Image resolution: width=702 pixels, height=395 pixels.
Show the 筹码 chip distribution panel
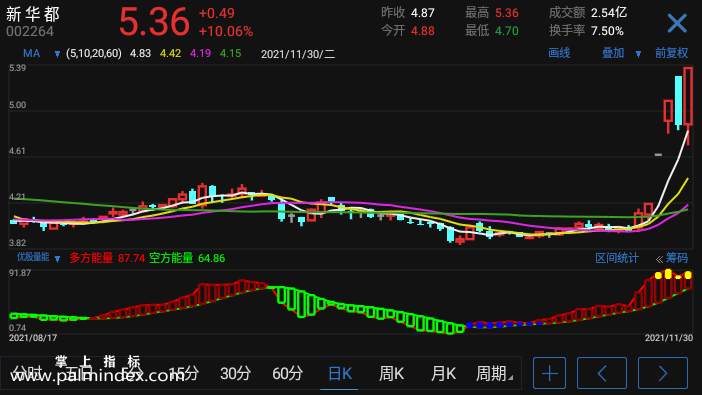point(676,258)
